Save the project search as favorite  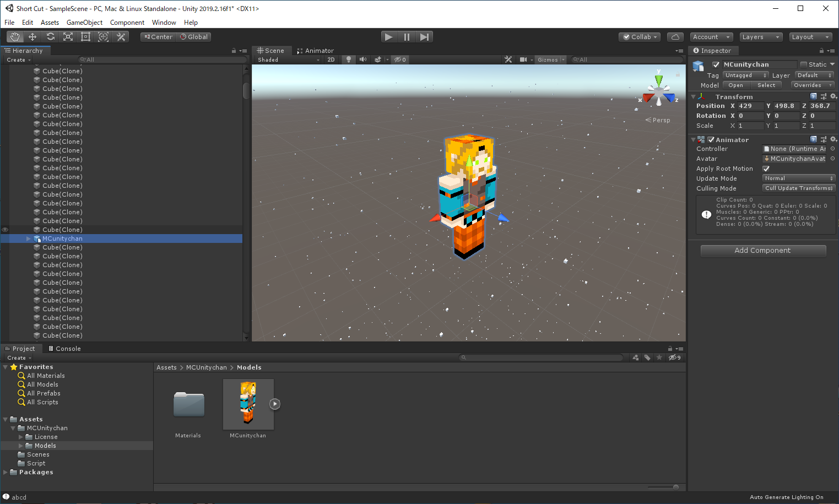[659, 357]
